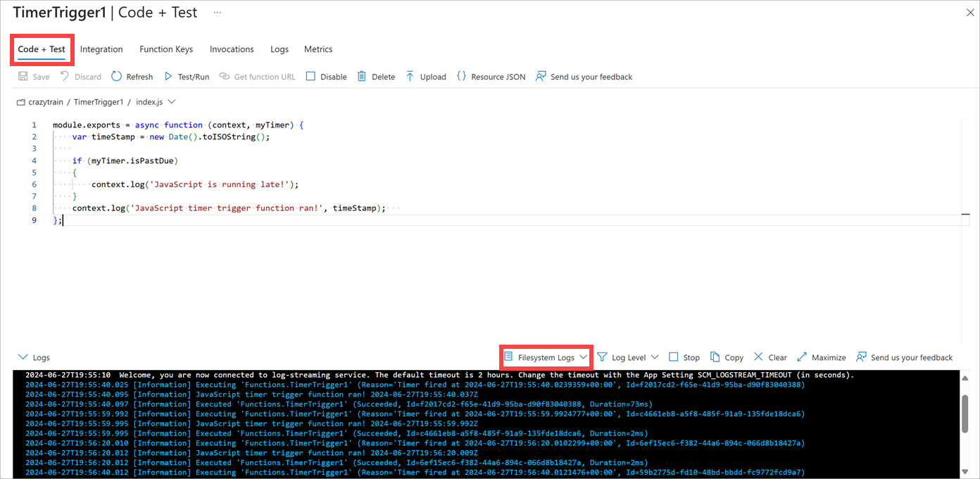980x479 pixels.
Task: Click the 'if (myTimer.isPastDue)' line
Action: point(125,161)
